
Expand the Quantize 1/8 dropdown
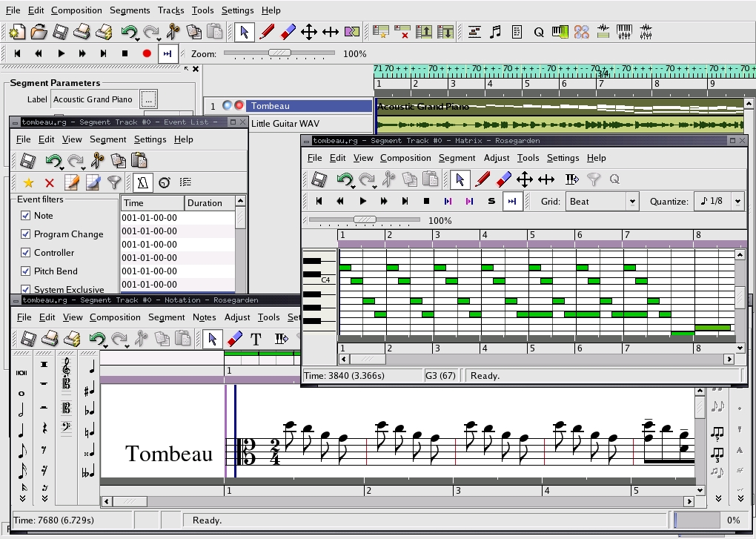pos(717,202)
